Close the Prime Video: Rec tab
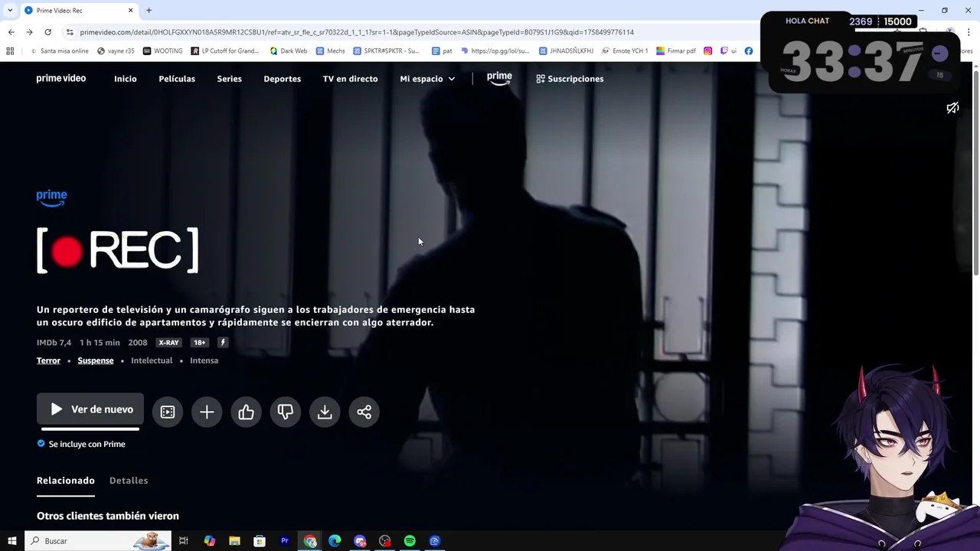 (x=130, y=11)
